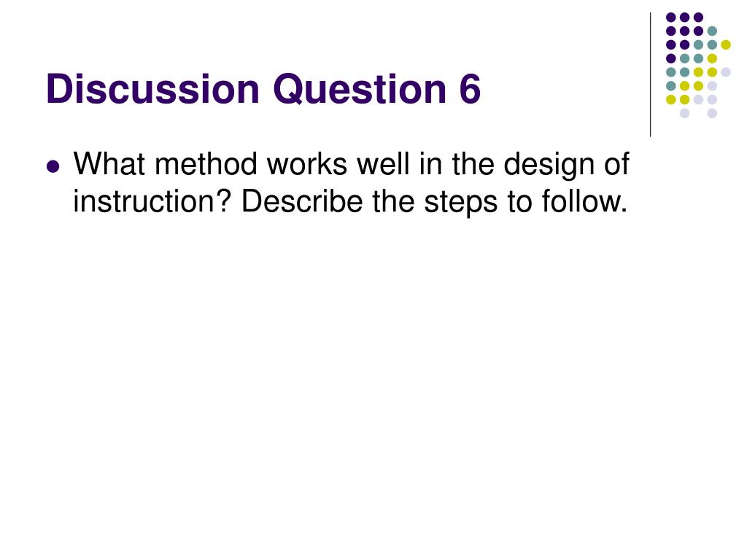This screenshot has width=747, height=560.
Task: Click the top-left purple dot in the grid
Action: tap(671, 17)
